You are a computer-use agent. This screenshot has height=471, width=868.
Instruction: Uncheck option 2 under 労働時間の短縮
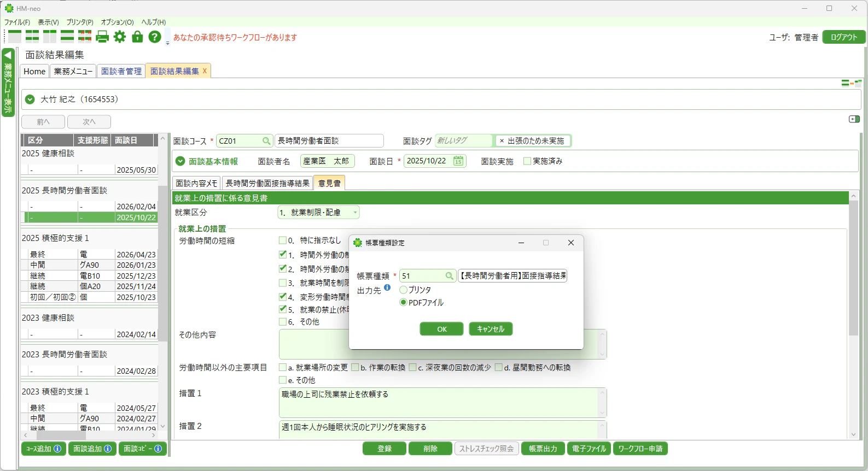(x=283, y=269)
